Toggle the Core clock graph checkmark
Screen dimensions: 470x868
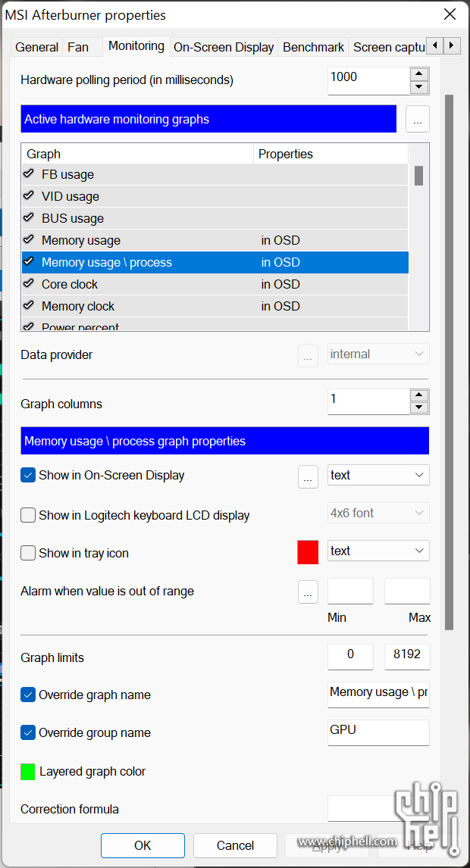pyautogui.click(x=28, y=284)
